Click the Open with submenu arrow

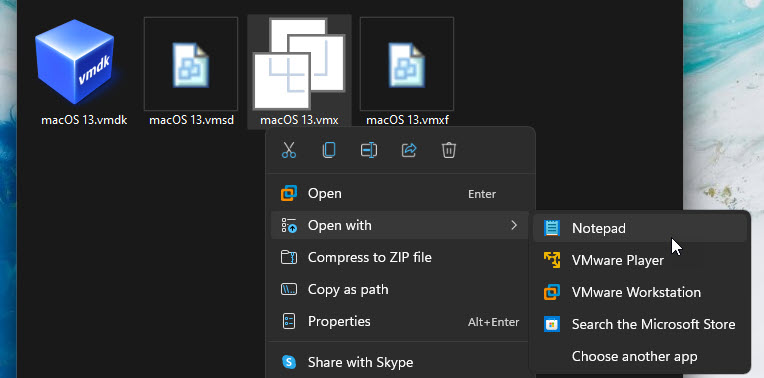click(x=514, y=225)
